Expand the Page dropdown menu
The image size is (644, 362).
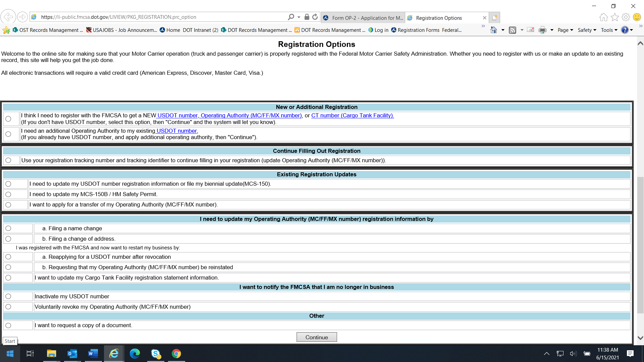coord(565,30)
